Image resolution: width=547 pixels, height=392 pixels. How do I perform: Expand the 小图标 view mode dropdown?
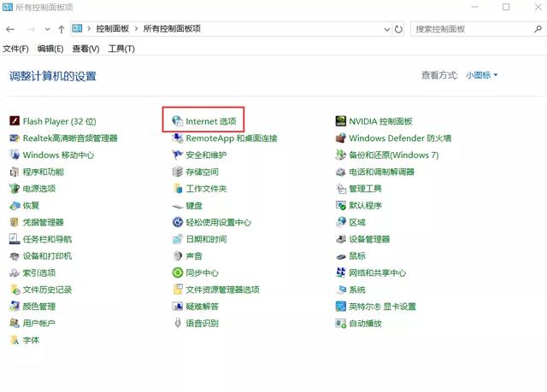(481, 75)
